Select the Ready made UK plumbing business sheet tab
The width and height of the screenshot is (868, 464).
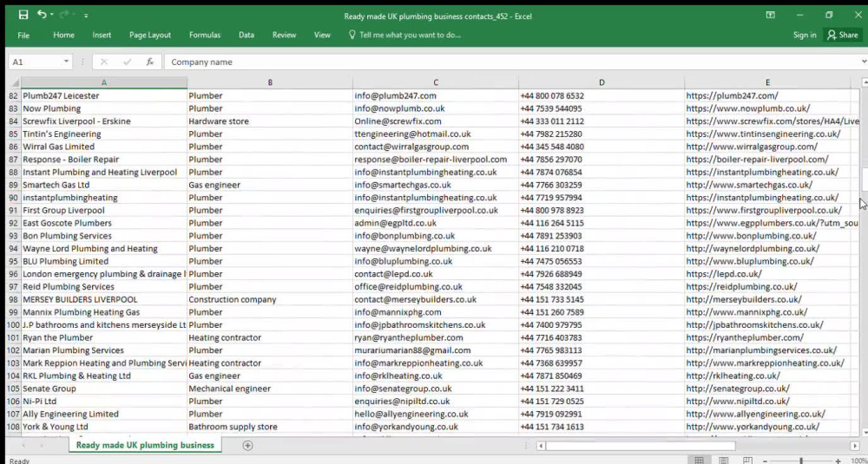[145, 445]
